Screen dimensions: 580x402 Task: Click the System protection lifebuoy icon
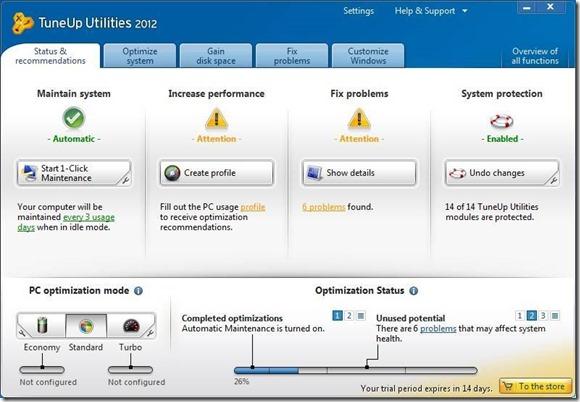pos(502,121)
